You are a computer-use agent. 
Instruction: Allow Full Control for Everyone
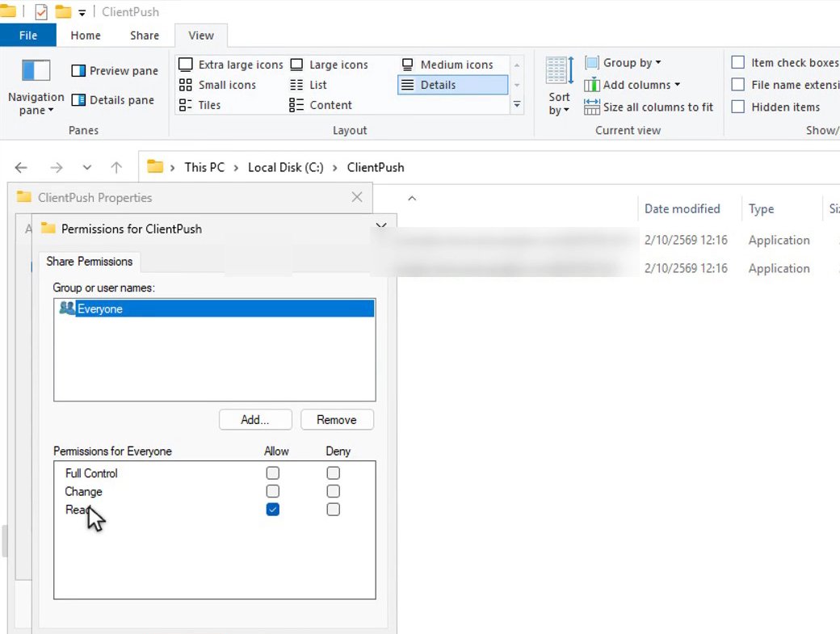273,473
